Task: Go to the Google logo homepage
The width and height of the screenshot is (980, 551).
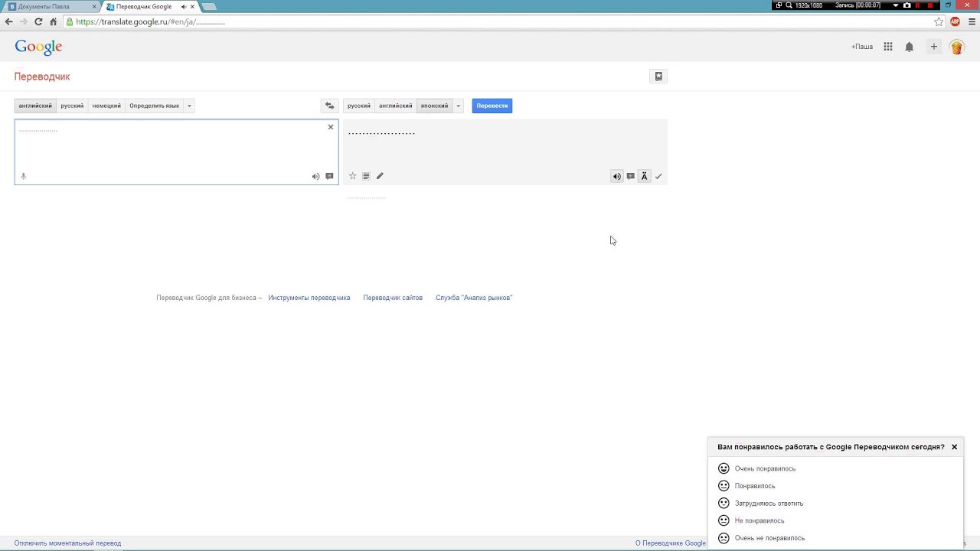Action: [38, 47]
